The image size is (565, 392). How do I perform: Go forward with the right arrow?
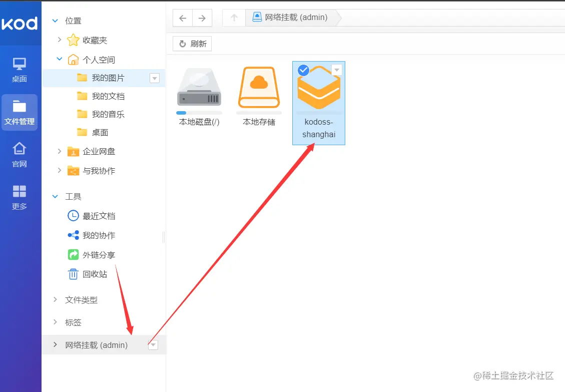click(x=202, y=18)
